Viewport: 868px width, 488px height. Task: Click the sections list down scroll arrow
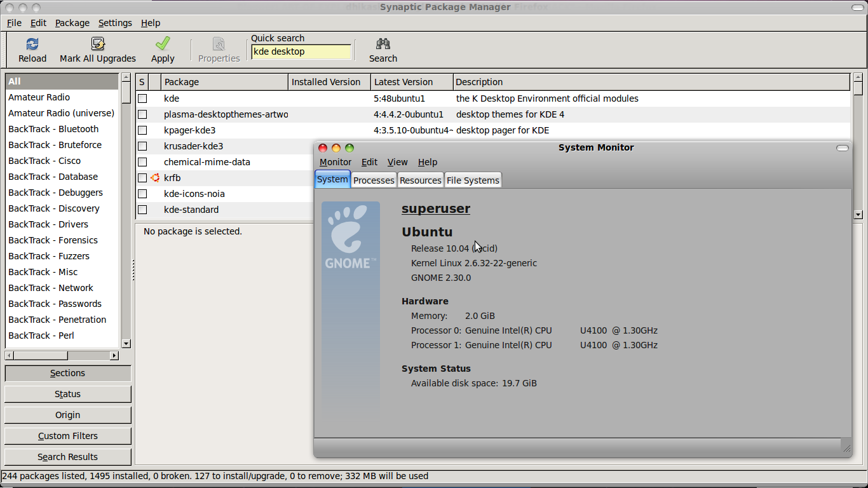click(x=126, y=344)
